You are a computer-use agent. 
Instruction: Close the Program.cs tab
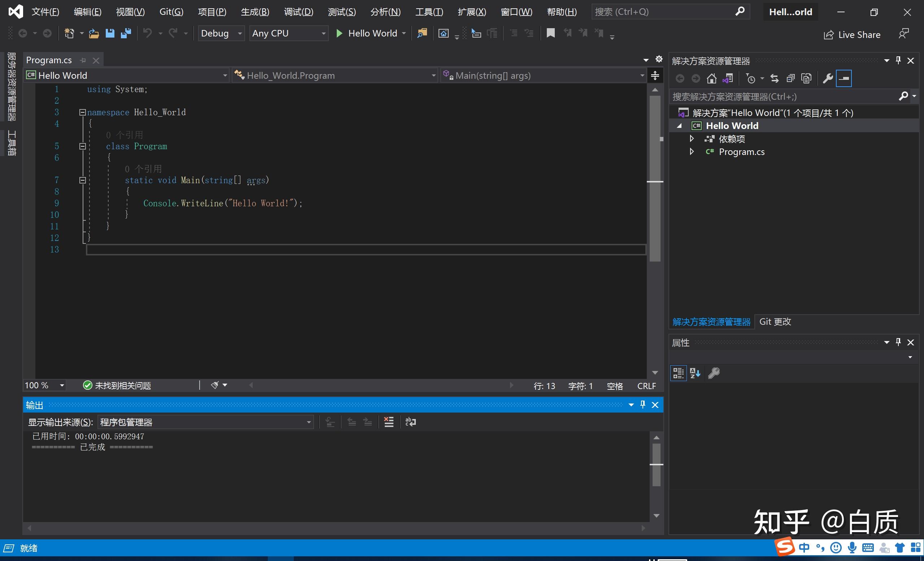click(x=96, y=60)
